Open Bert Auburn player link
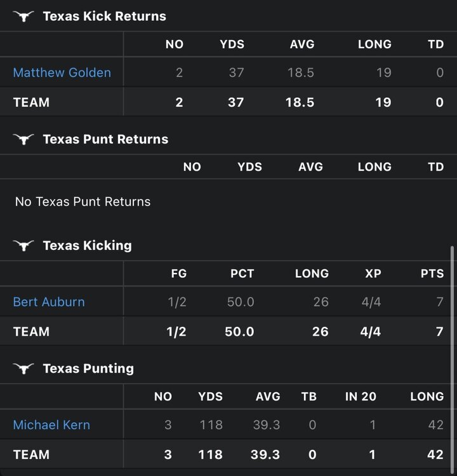Image resolution: width=457 pixels, height=476 pixels. point(49,301)
